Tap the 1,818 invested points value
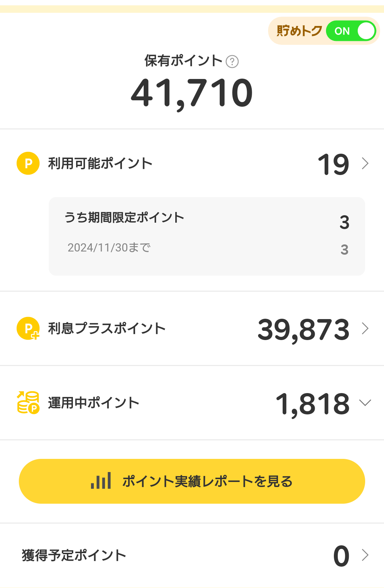This screenshot has height=588, width=384. 313,404
